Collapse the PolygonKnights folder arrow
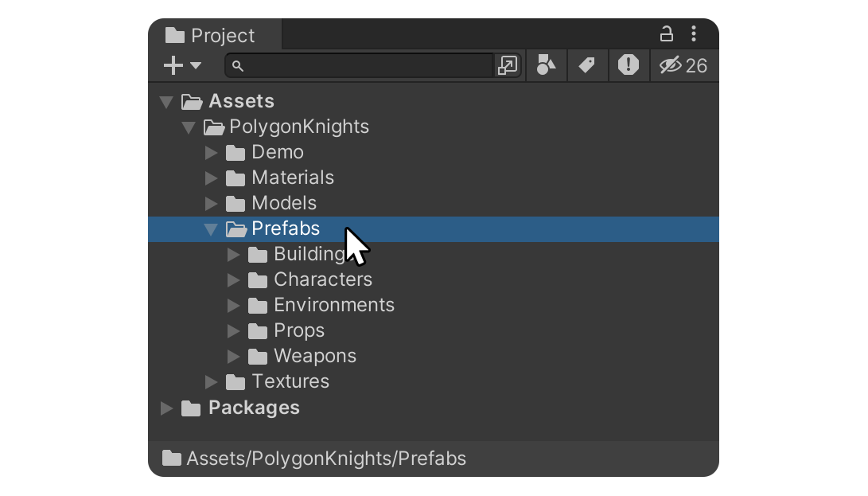Viewport: 868px width, 496px height. [x=189, y=127]
